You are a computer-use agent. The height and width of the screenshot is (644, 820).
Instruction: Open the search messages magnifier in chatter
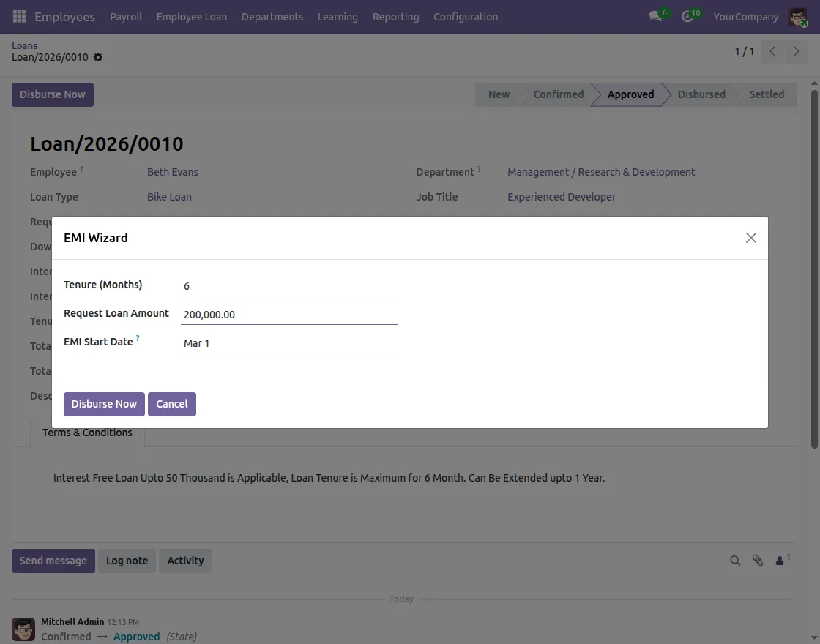735,560
